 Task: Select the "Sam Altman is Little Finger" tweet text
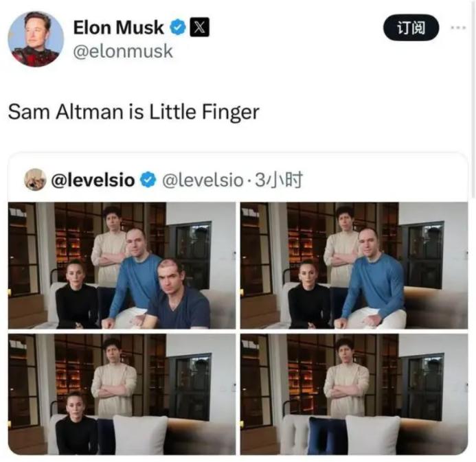click(133, 113)
